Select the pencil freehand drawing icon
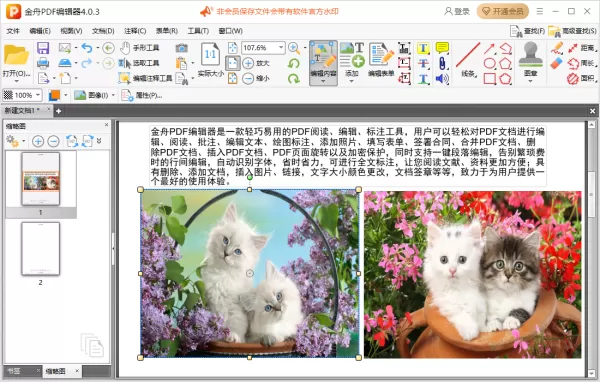This screenshot has height=382, width=600. tap(557, 48)
